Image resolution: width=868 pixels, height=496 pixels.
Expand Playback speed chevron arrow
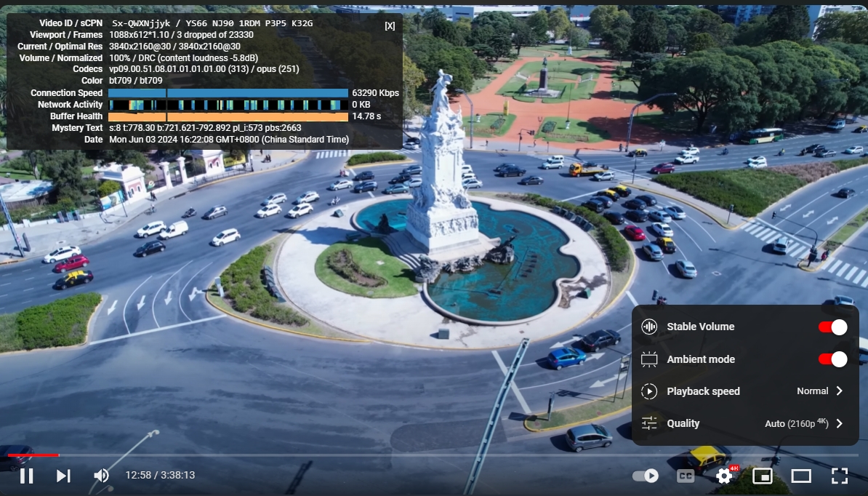pos(840,391)
